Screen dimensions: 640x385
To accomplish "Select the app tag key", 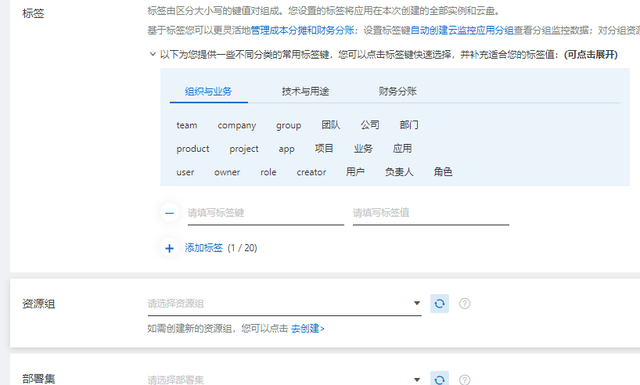I will pyautogui.click(x=287, y=149).
